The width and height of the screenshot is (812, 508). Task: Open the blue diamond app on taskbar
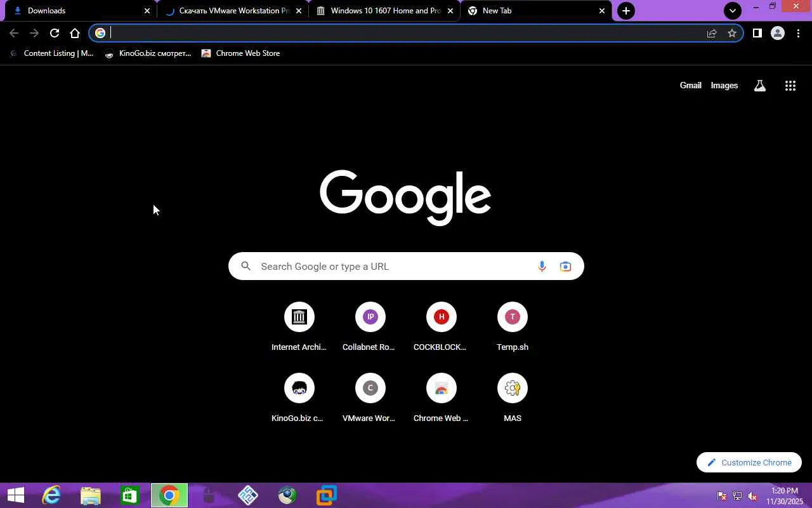click(248, 495)
